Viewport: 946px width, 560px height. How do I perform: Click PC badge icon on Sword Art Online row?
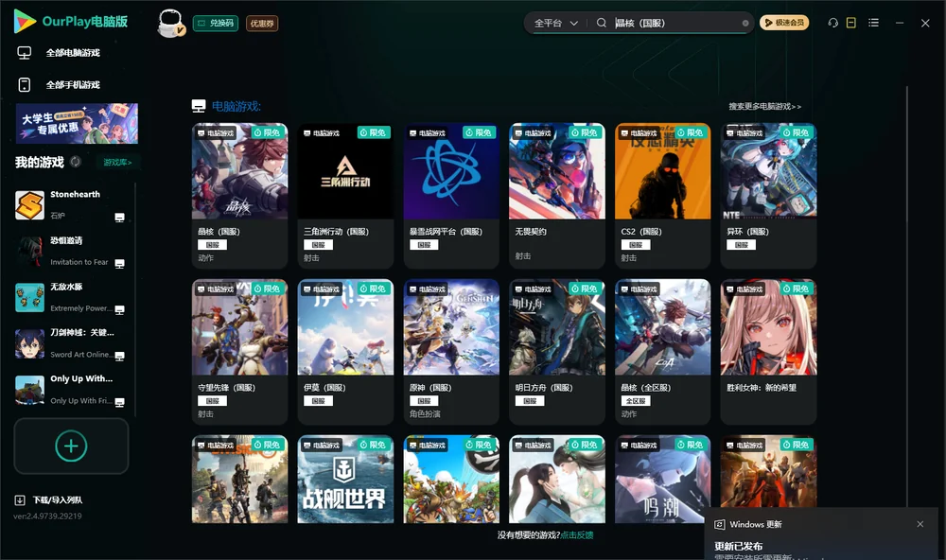[119, 356]
